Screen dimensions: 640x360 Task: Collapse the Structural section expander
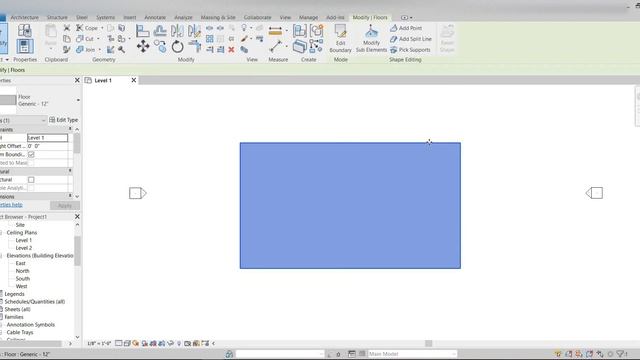pos(70,171)
